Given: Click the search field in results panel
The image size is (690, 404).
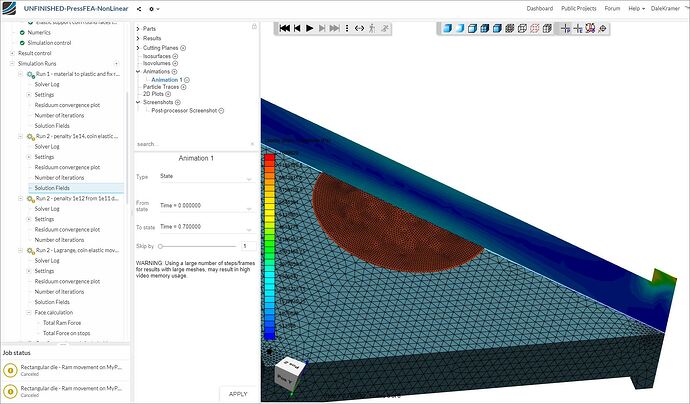Looking at the screenshot, I should pos(196,144).
